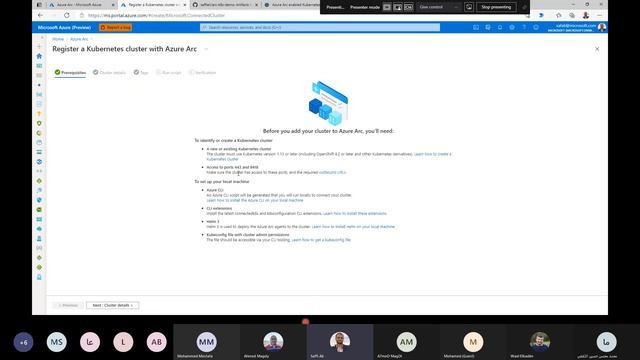Click the Azure portal Home sidebar icon
Screen dimensions: 640x360
pos(39,56)
